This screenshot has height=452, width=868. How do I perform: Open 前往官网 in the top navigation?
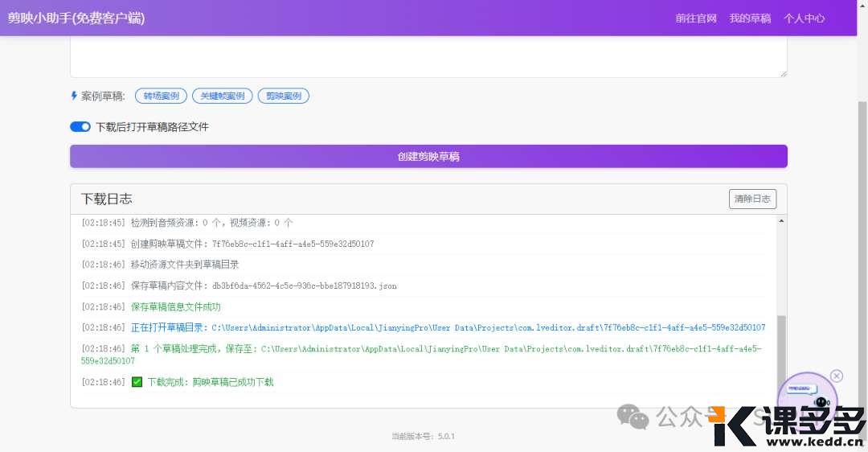click(x=696, y=18)
